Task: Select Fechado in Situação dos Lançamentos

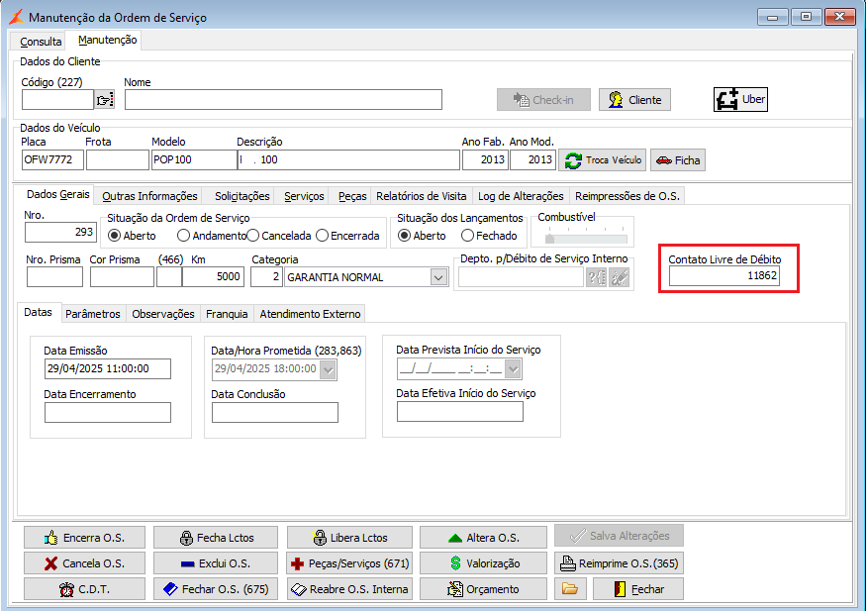Action: [467, 236]
